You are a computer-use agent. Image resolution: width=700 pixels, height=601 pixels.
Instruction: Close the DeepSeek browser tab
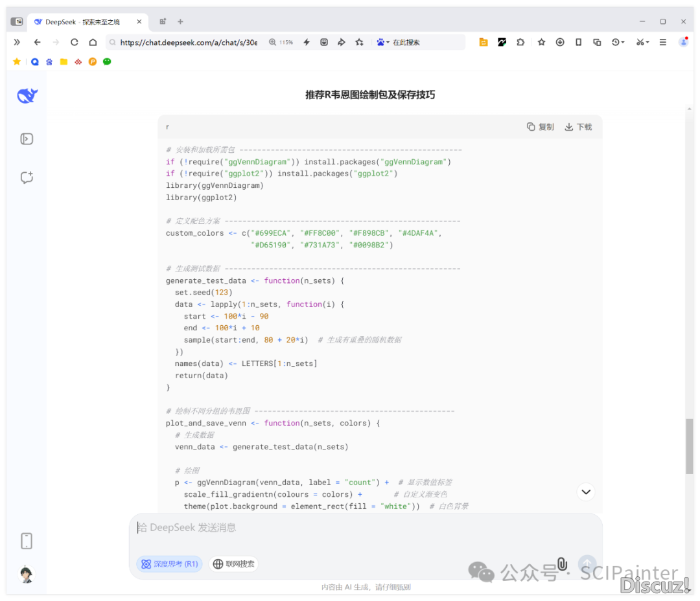tap(139, 21)
